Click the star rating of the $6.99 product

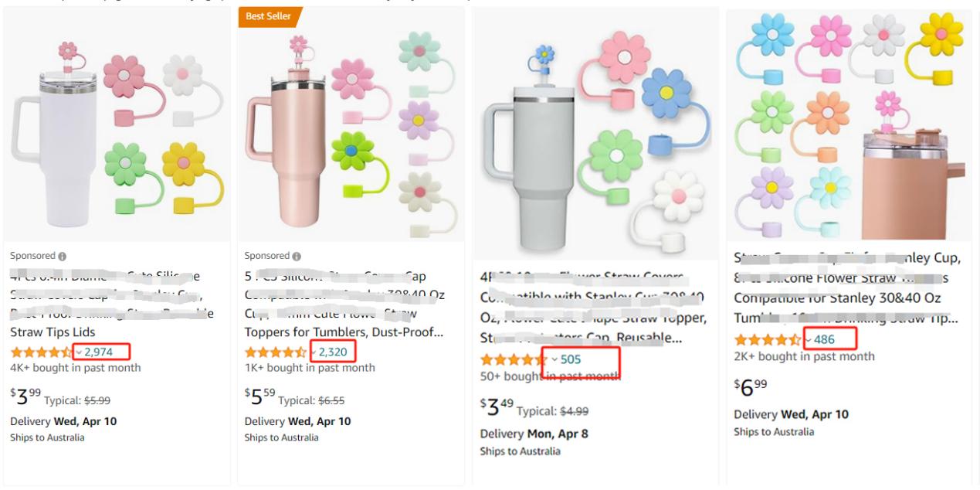(x=768, y=340)
